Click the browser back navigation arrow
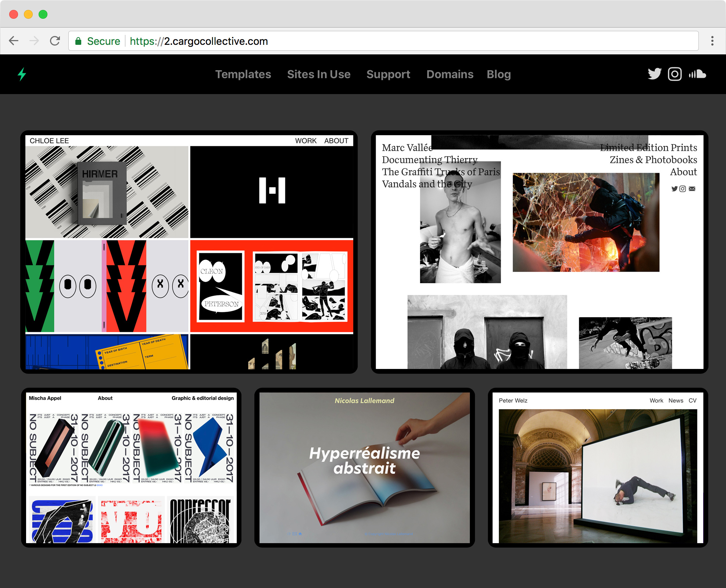726x588 pixels. (15, 41)
